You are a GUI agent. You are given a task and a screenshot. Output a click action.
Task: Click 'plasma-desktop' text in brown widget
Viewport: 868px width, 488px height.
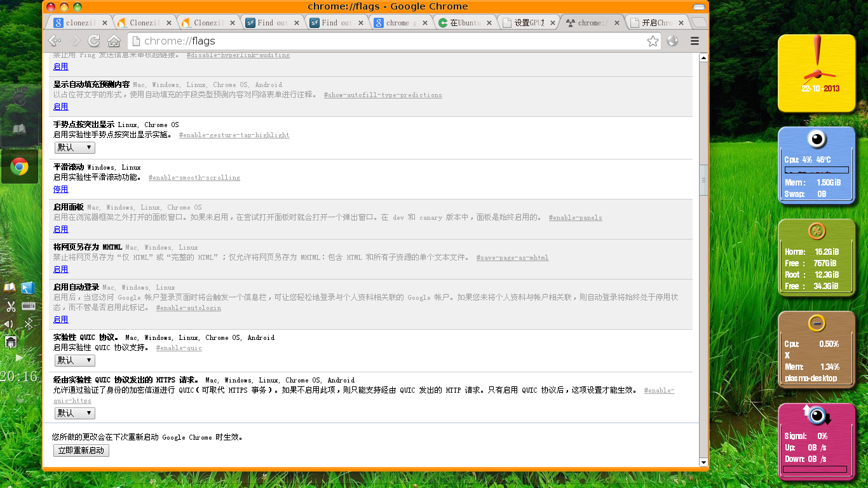coord(810,378)
